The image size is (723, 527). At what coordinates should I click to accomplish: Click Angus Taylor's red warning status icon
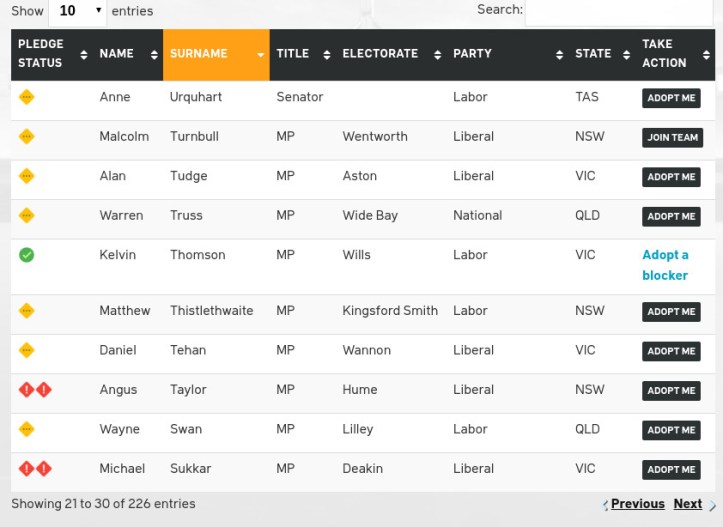pos(35,390)
